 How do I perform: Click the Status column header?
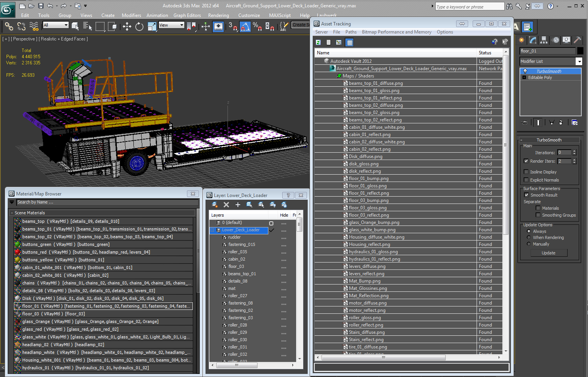click(x=490, y=53)
